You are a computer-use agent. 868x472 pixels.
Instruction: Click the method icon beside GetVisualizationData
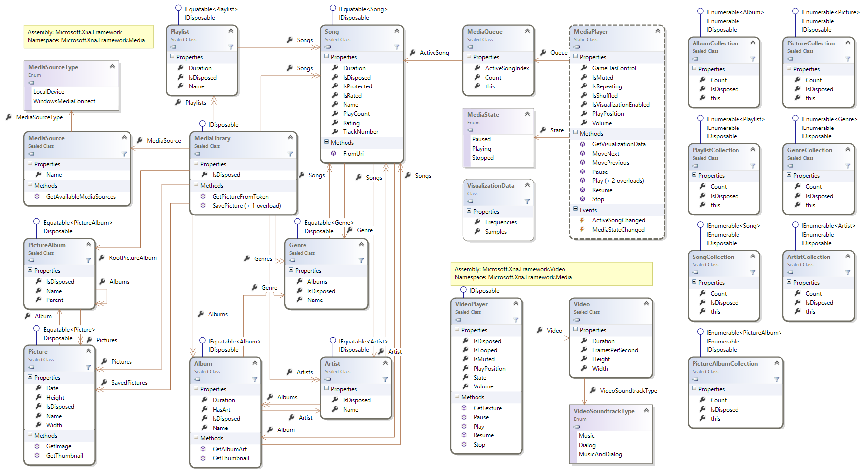coord(583,144)
